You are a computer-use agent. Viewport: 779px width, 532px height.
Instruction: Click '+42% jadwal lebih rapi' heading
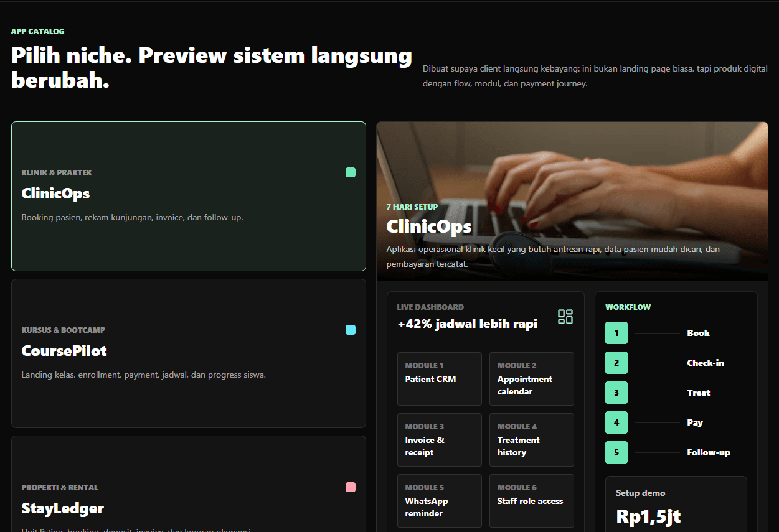(467, 324)
